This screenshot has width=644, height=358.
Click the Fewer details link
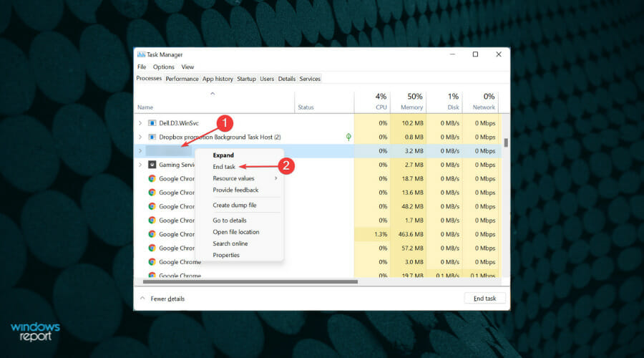[x=167, y=299]
